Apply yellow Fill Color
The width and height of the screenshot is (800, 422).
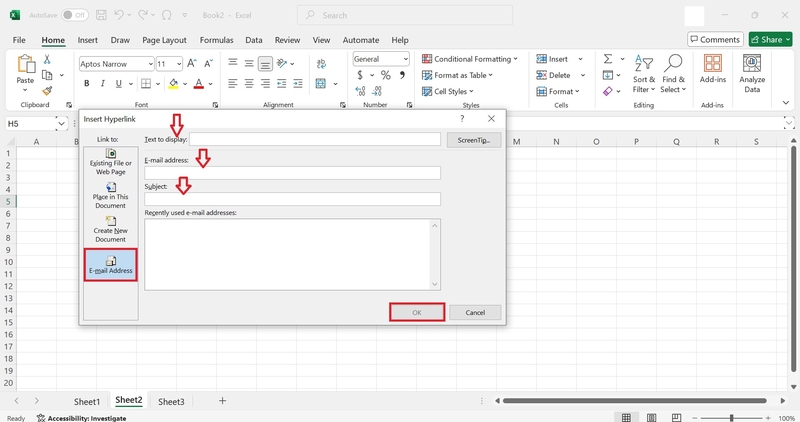point(173,83)
